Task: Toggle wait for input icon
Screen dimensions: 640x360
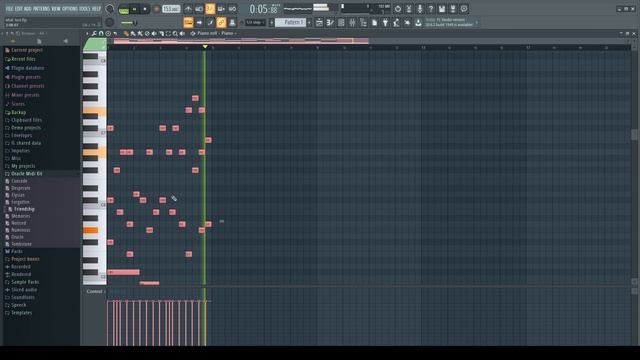Action: click(199, 9)
